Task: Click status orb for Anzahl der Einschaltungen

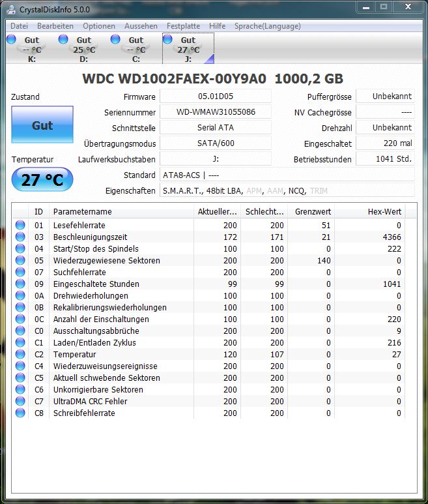Action: [20, 319]
